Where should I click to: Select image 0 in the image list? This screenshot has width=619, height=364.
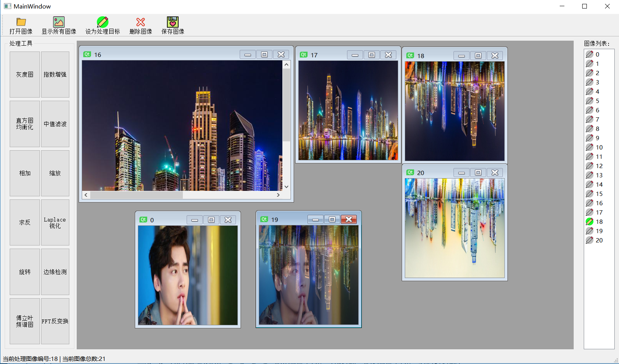[x=597, y=54]
